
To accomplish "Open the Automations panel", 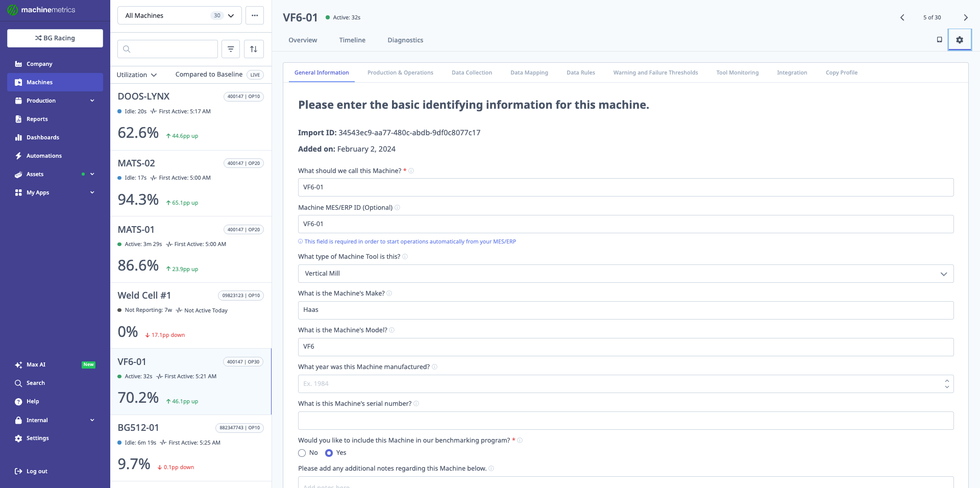I will point(45,156).
